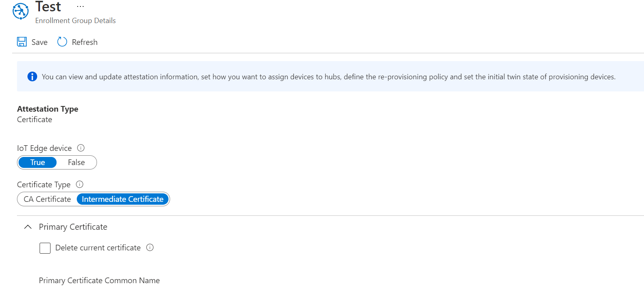Click the blue information icon in the banner
Viewport: 644px width, 286px height.
point(32,76)
